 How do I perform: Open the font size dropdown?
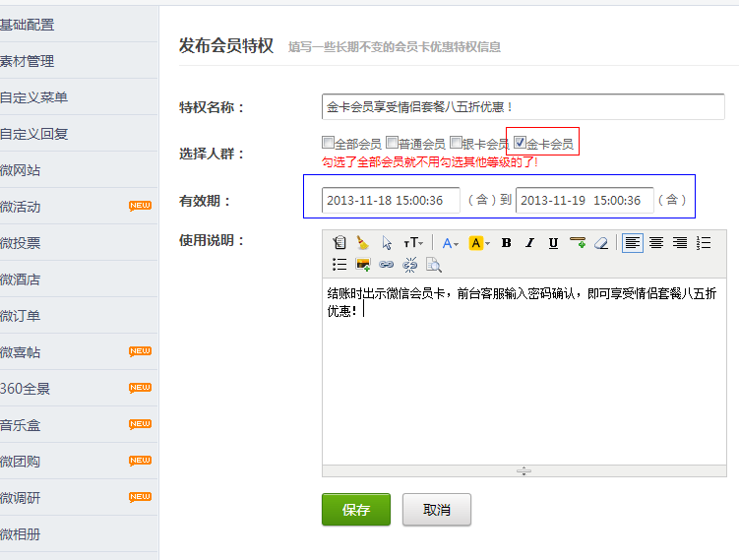414,243
